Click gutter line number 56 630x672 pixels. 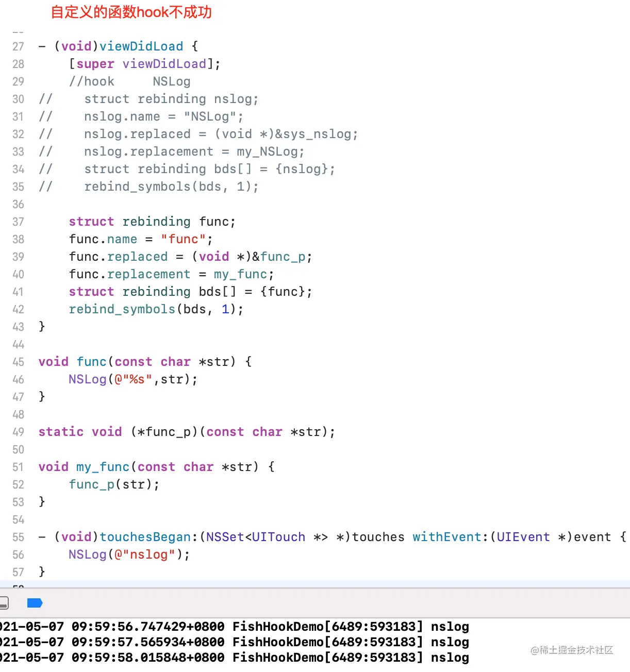(18, 555)
